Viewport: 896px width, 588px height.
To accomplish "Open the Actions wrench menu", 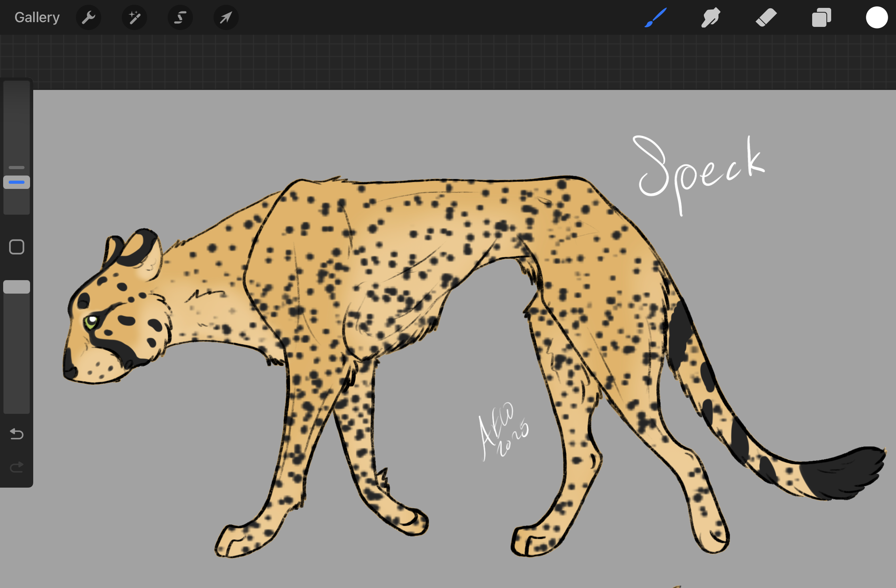I will click(89, 17).
